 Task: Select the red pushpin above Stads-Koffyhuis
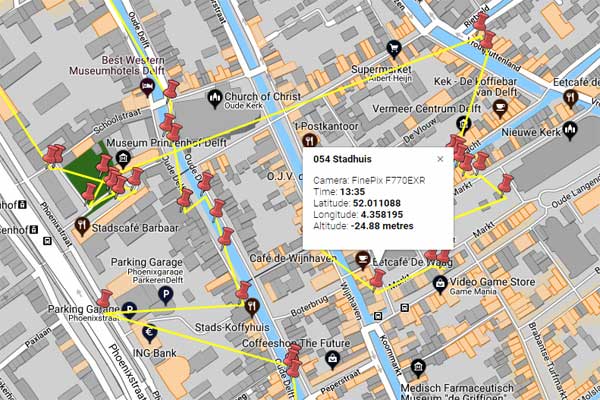coord(243,291)
